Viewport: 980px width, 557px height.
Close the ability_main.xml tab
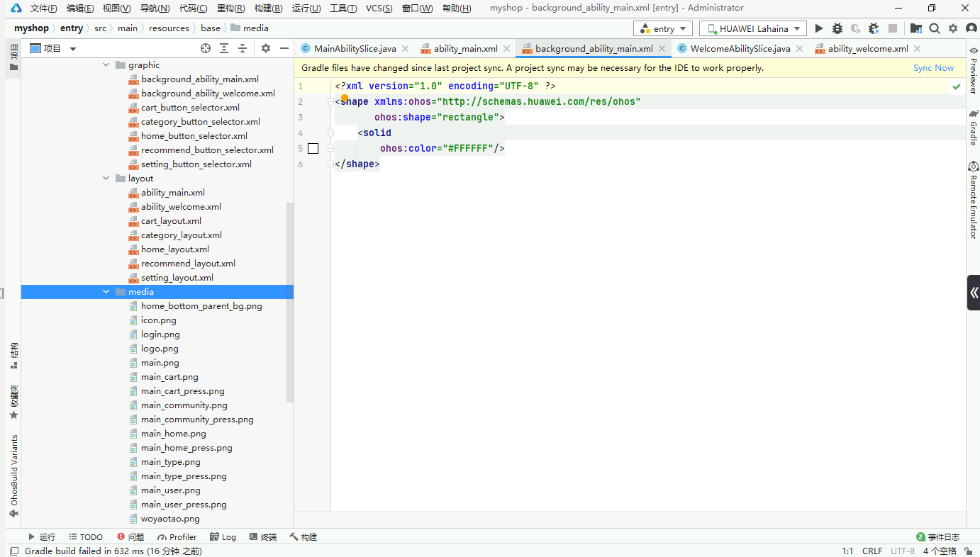point(506,49)
